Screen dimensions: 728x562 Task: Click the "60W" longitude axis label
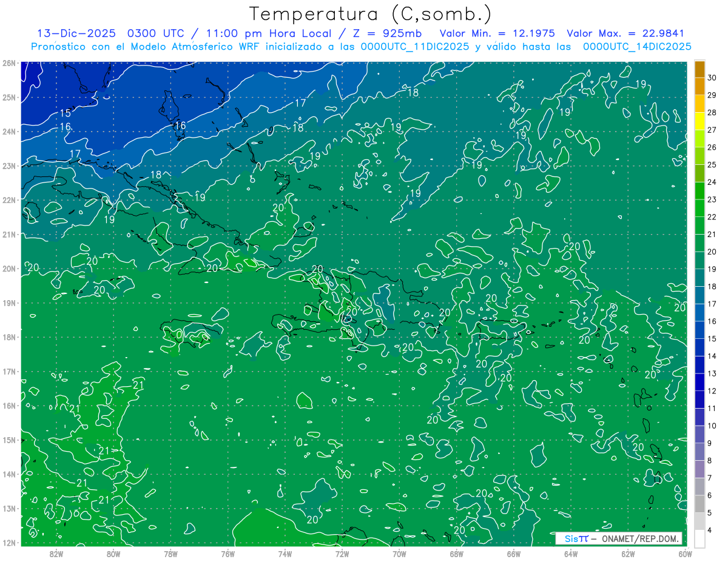click(685, 553)
